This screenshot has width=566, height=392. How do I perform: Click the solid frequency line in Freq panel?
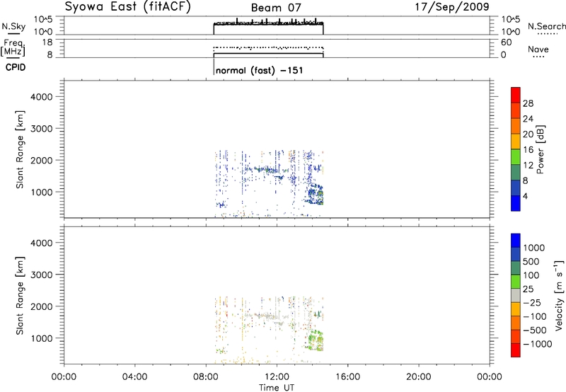point(268,53)
